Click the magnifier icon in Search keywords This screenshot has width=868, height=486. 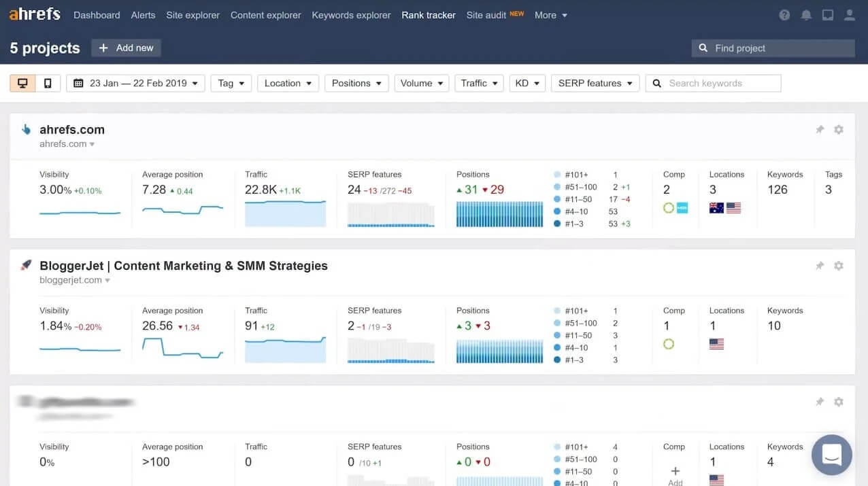pyautogui.click(x=657, y=84)
